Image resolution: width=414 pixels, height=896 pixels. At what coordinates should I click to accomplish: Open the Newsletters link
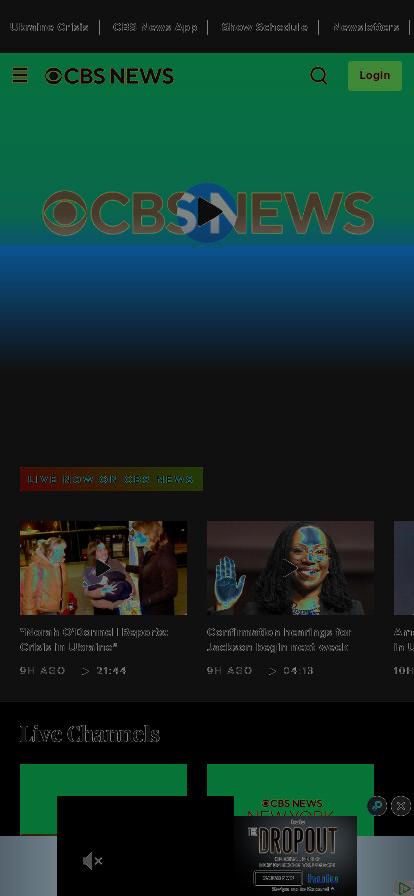[x=366, y=27]
